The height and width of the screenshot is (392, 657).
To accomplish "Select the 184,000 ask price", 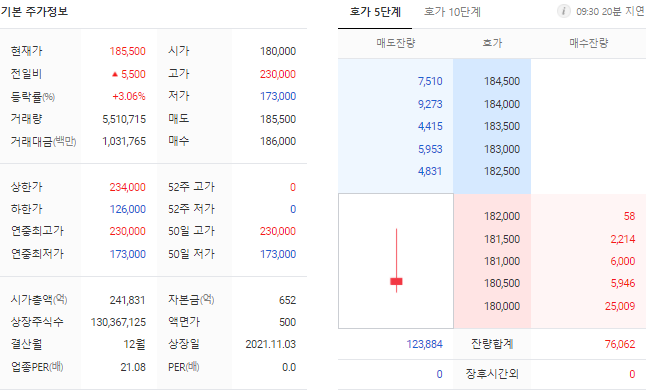I will (x=502, y=104).
